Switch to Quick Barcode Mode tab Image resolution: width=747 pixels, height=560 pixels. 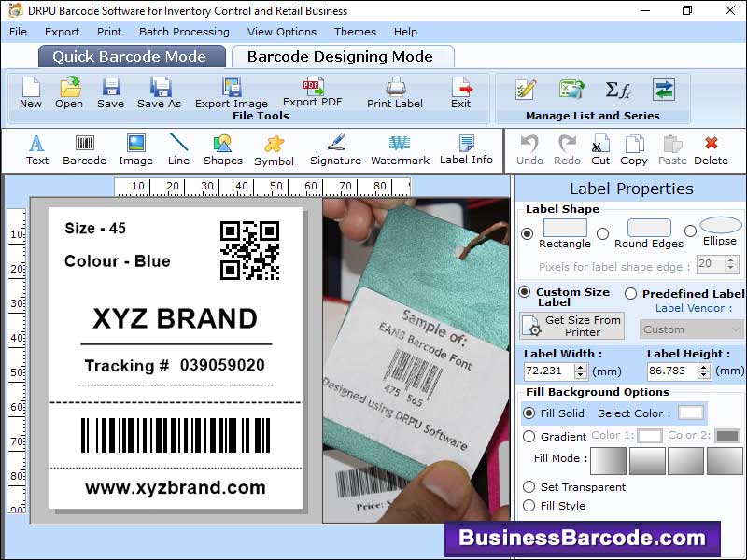pyautogui.click(x=131, y=56)
